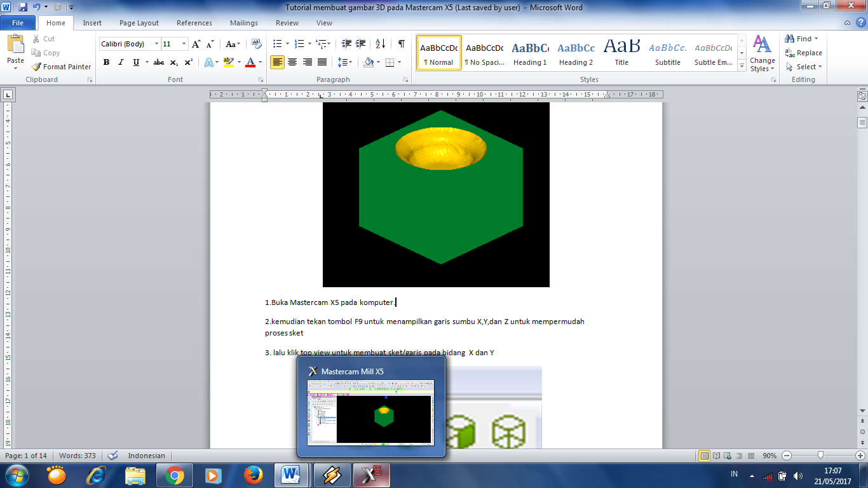The width and height of the screenshot is (868, 488).
Task: Adjust the zoom slider
Action: pos(821,456)
